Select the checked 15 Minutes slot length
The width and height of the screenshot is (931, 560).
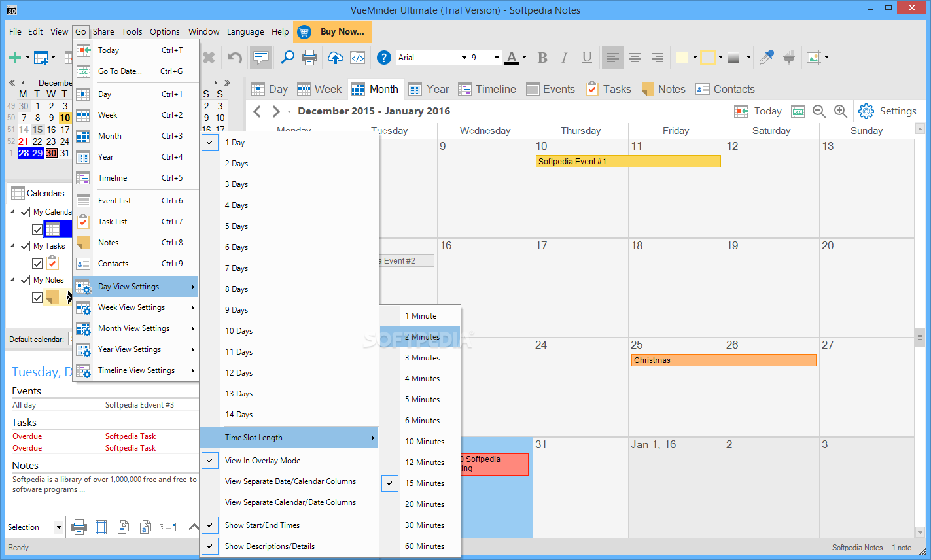(421, 483)
